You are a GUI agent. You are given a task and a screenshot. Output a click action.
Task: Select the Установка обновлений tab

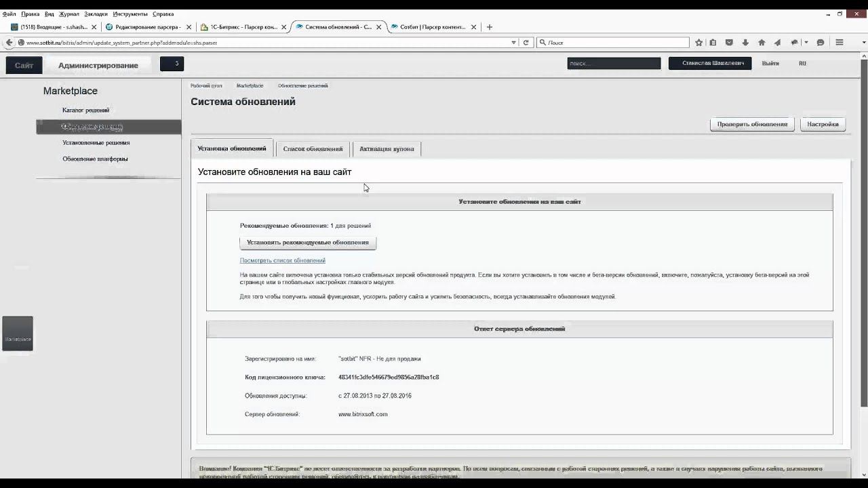pos(232,148)
